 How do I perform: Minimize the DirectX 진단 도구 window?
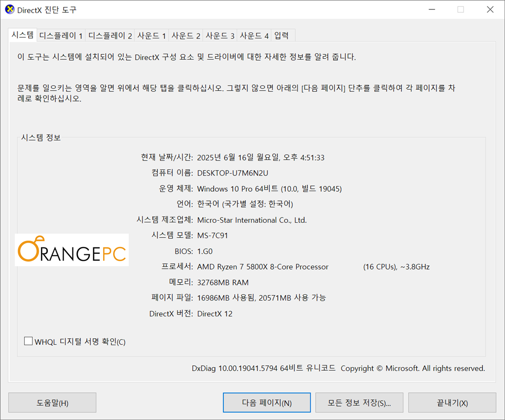(x=432, y=10)
